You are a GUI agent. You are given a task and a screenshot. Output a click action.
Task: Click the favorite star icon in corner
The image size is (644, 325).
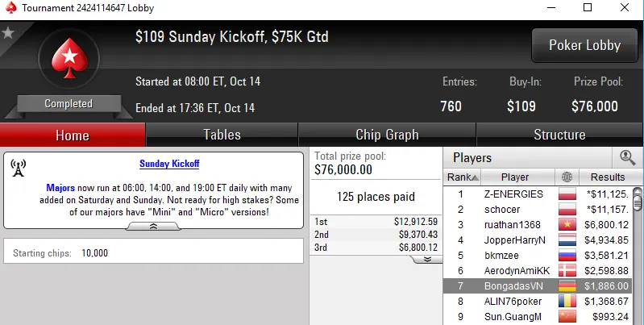tap(8, 33)
